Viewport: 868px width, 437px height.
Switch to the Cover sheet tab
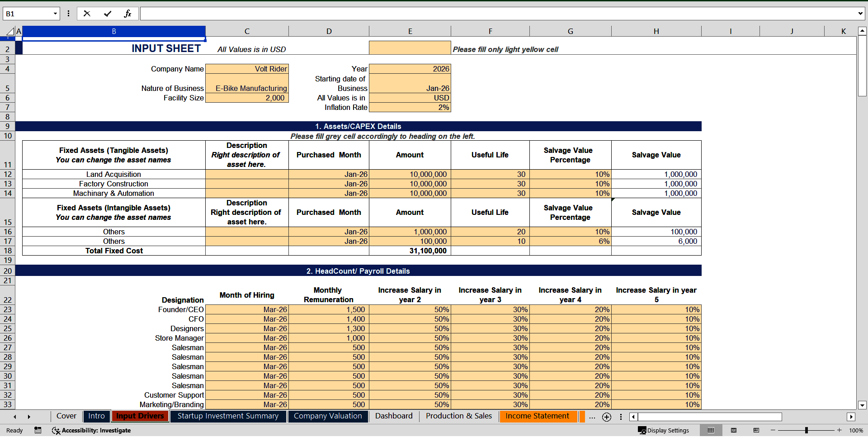pos(66,416)
